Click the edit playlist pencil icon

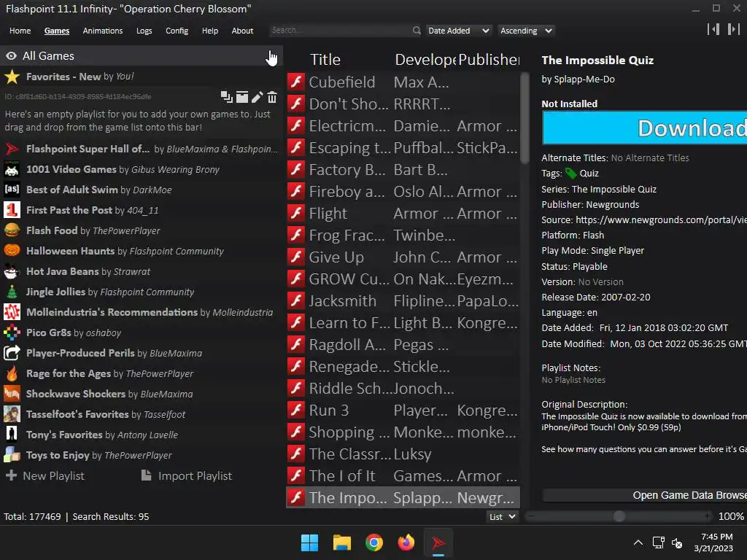click(257, 97)
